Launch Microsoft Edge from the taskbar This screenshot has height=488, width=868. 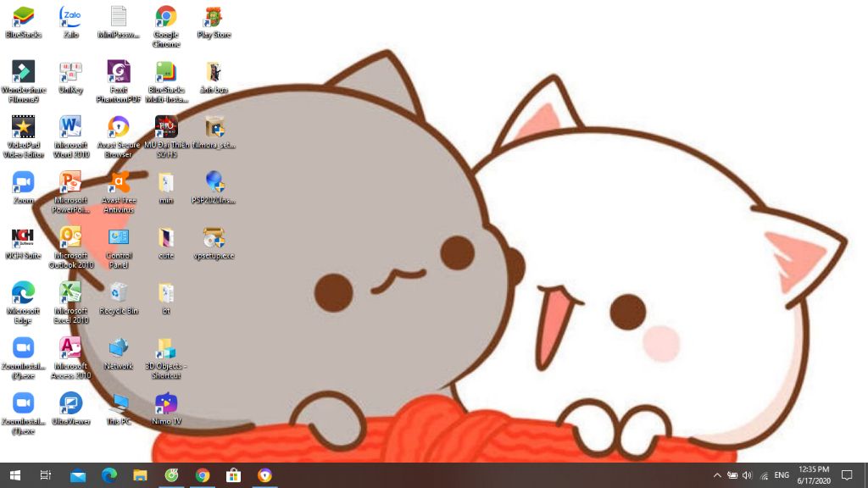coord(109,475)
